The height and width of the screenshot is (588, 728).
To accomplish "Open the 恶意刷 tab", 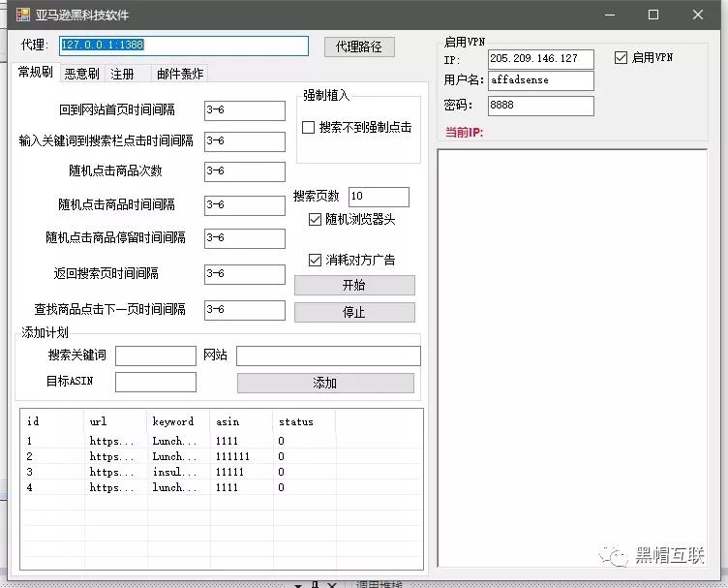I will click(82, 74).
